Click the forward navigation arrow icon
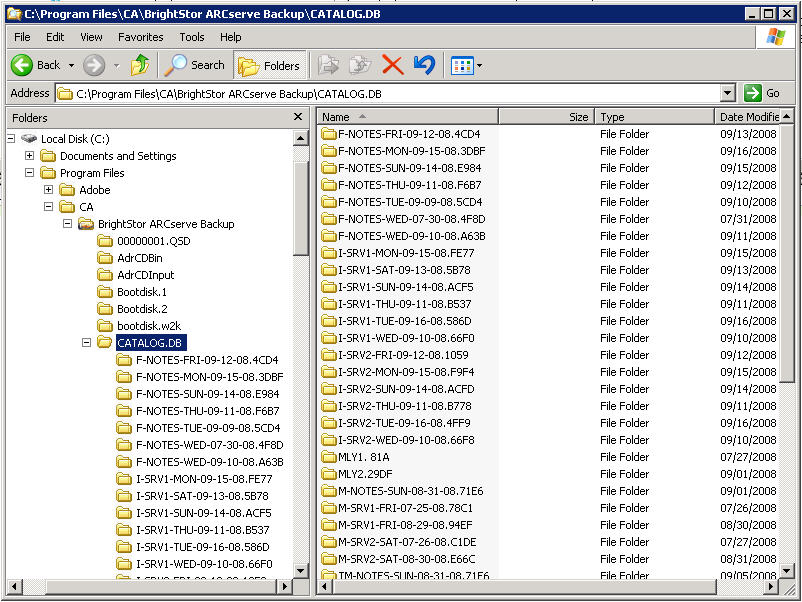Screen dimensions: 802x602 (x=94, y=65)
